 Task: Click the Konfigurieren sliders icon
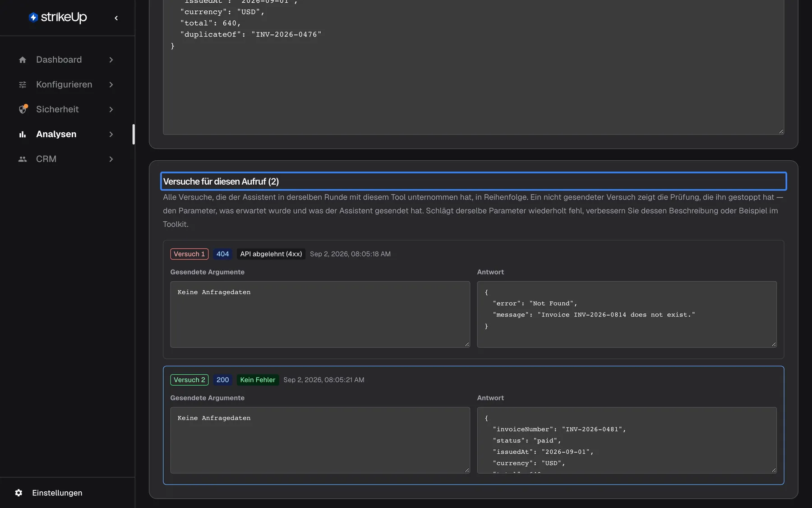coord(23,84)
